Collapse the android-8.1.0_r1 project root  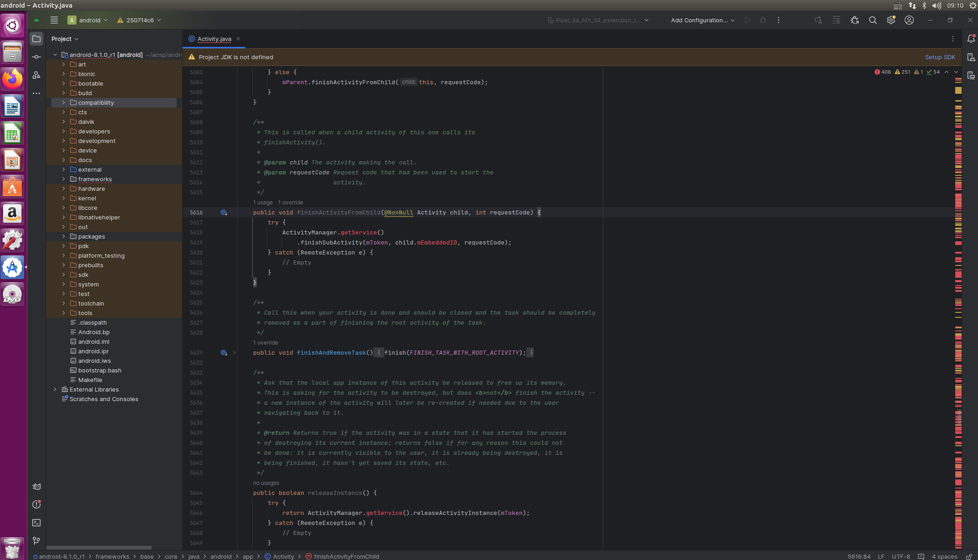(55, 55)
